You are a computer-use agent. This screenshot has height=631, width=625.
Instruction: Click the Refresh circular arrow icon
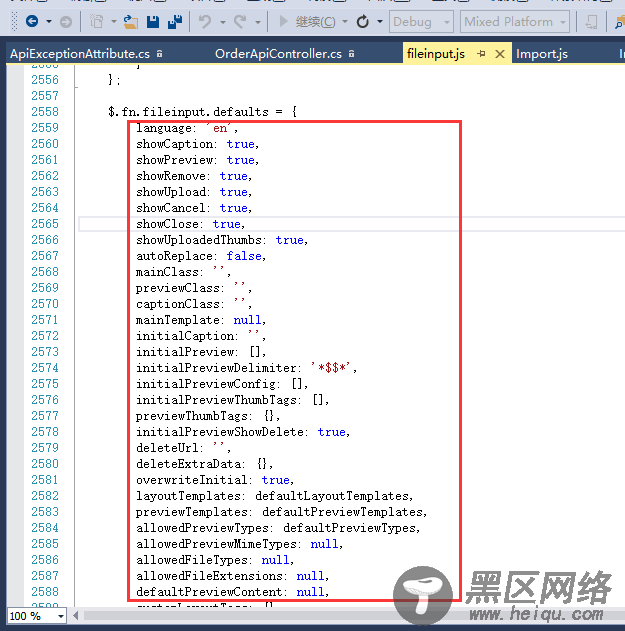[x=363, y=21]
